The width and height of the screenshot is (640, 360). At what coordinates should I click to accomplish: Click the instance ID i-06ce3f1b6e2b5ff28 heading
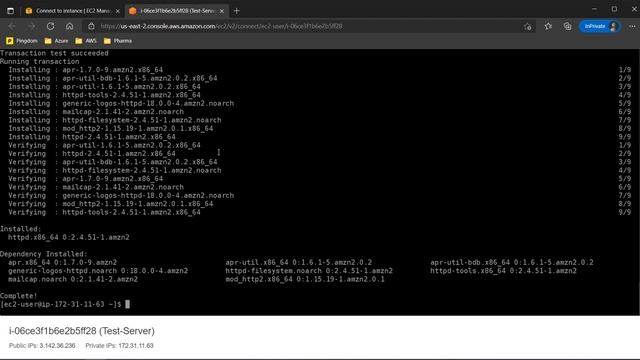coord(82,331)
